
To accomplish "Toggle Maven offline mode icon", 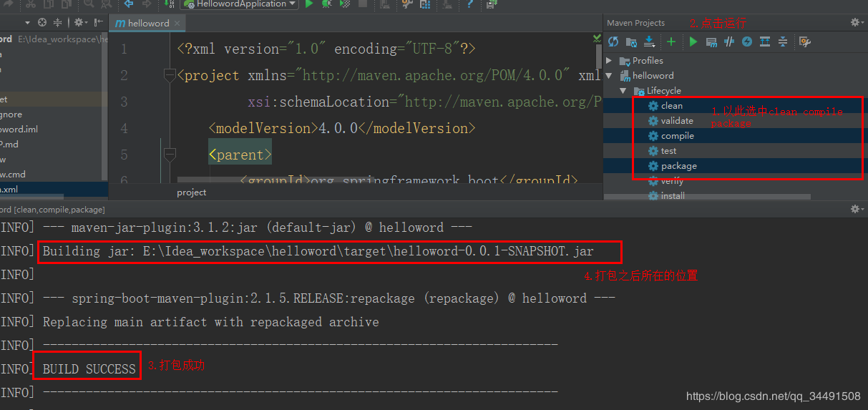I will (x=729, y=42).
